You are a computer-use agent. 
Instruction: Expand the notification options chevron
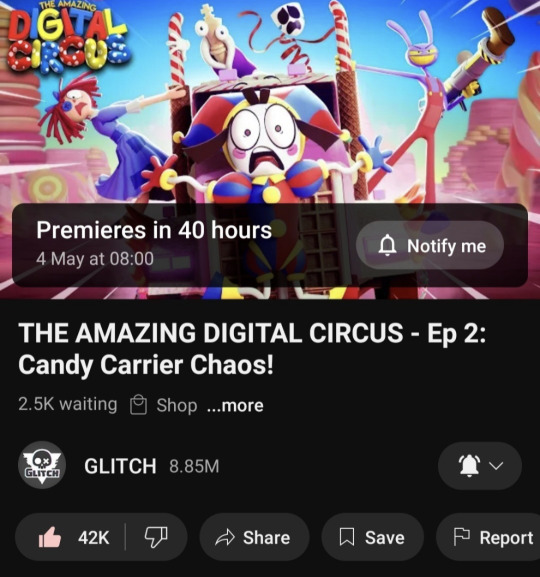pyautogui.click(x=496, y=466)
